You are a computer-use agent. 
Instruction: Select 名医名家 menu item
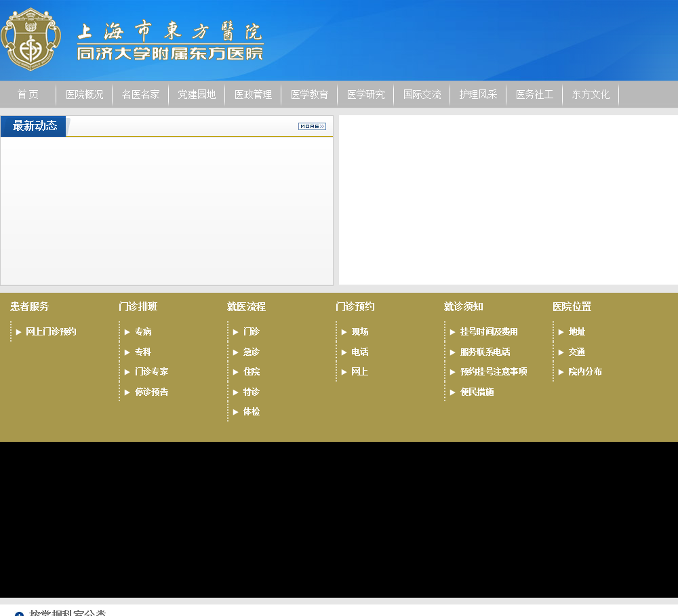pyautogui.click(x=140, y=94)
